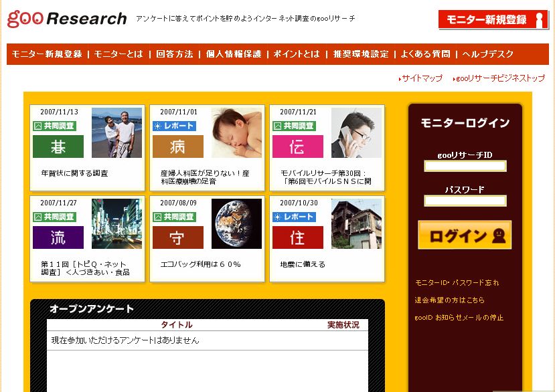
Task: Open the Earth photo thumbnail
Action: pyautogui.click(x=236, y=223)
